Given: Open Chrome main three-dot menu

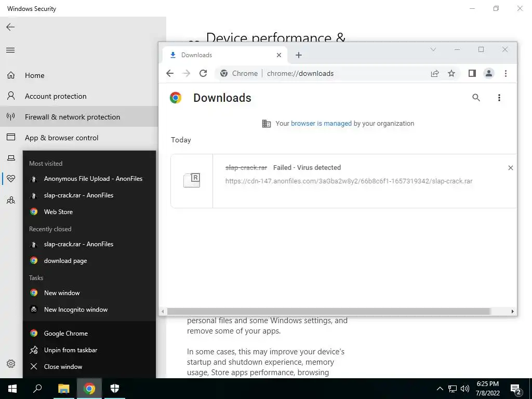Looking at the screenshot, I should pos(506,73).
